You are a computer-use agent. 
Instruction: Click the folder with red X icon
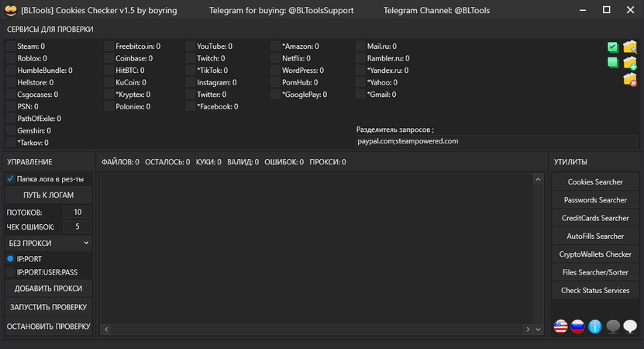click(629, 79)
